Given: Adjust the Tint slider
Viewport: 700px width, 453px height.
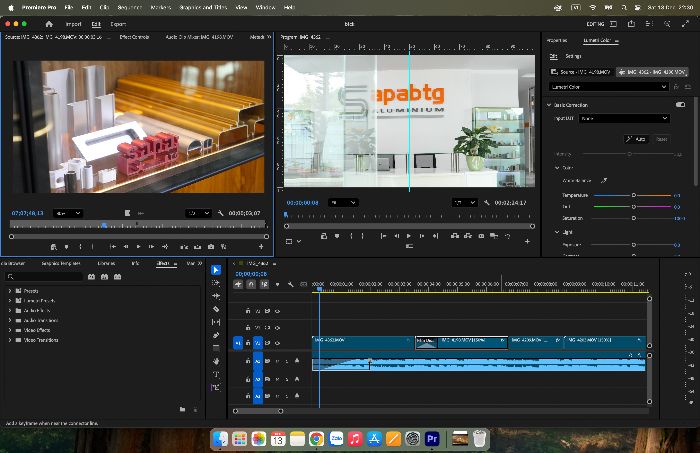Looking at the screenshot, I should 633,207.
